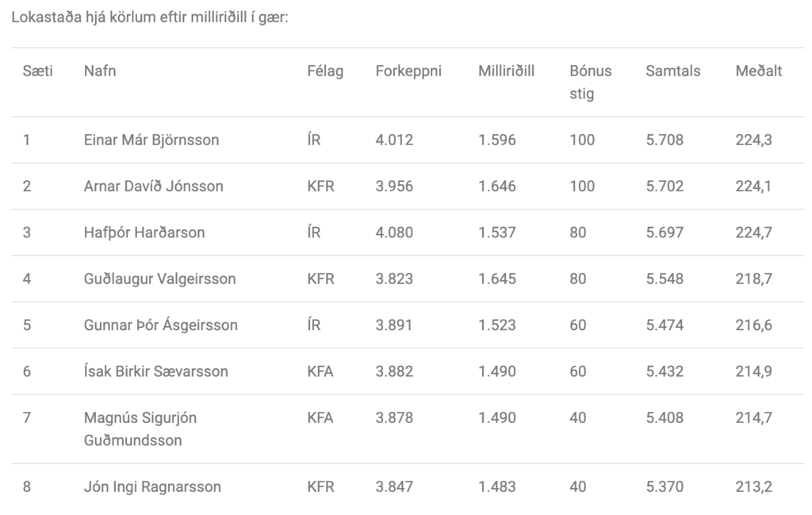The image size is (812, 515).
Task: Click the Forkeppni score 4.080
Action: 394,233
